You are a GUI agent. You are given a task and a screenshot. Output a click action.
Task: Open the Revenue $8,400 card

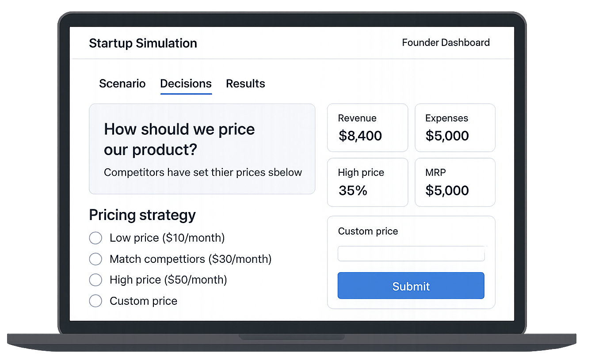367,128
